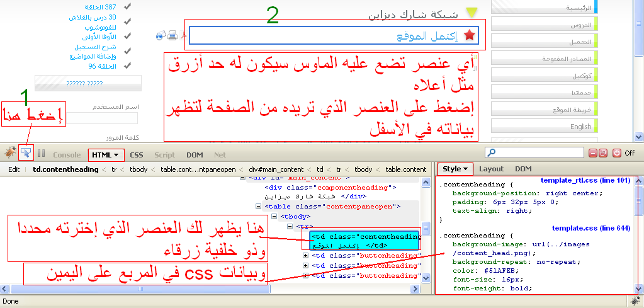Screen dimensions: 644x308
Task: Expand the first td buttonheading node
Action: (305, 256)
